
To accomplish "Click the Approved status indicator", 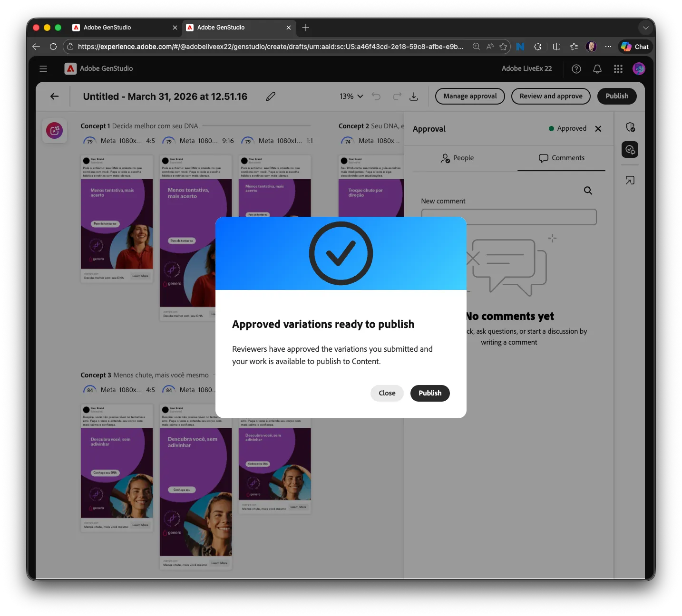I will tap(567, 129).
